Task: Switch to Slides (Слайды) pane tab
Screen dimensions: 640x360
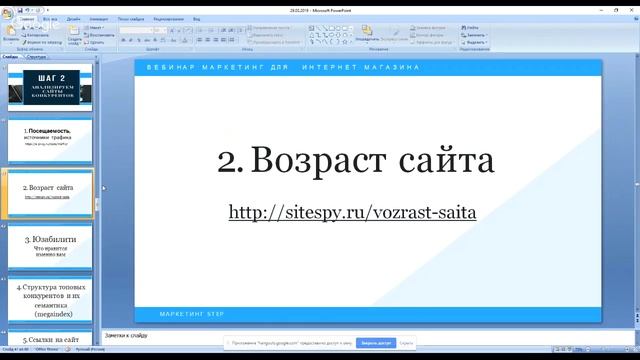Action: (11, 57)
